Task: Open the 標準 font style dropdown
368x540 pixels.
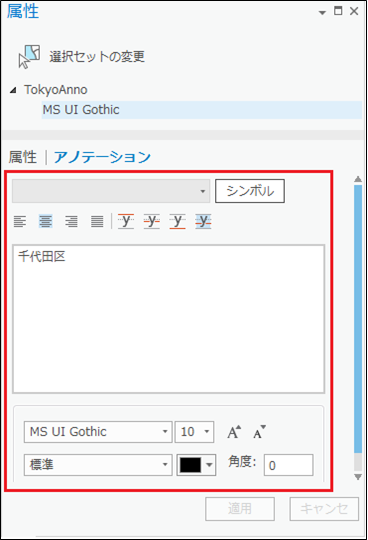Action: tap(98, 465)
